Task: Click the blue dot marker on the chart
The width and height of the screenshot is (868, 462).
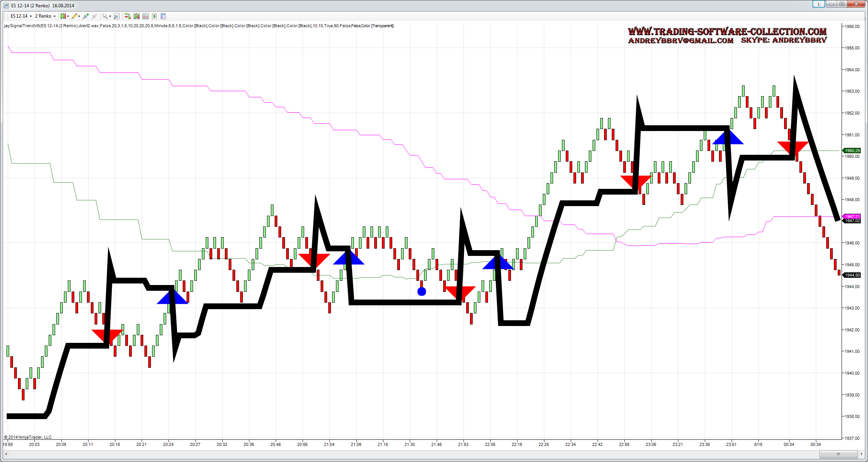Action: pos(421,292)
